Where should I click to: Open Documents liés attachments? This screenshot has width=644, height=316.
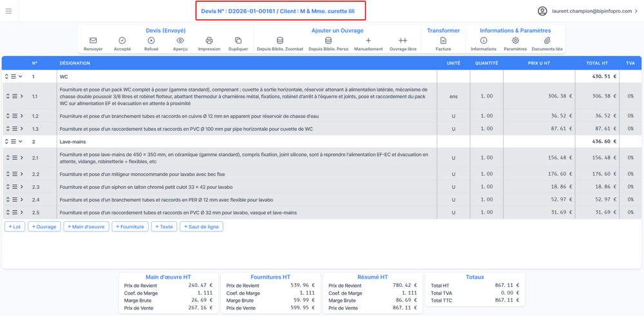pyautogui.click(x=547, y=41)
